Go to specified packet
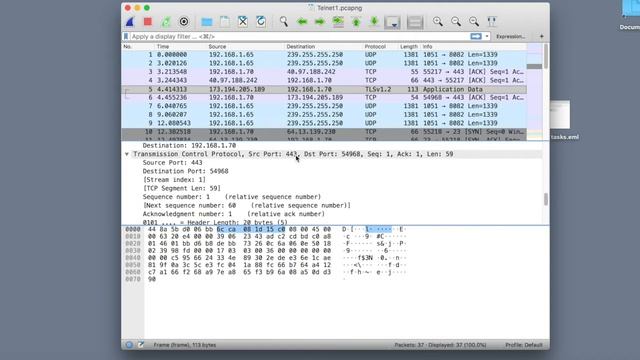640x360 pixels. click(x=338, y=22)
